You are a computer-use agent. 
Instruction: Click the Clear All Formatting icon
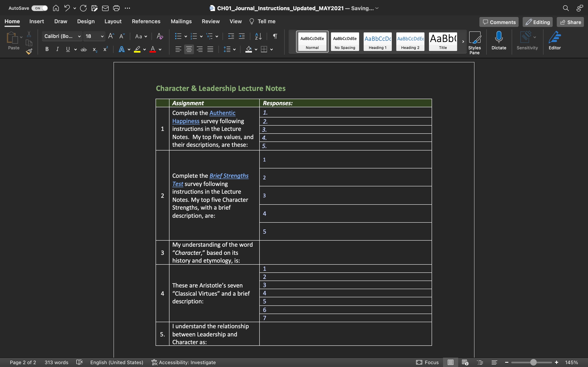pyautogui.click(x=160, y=36)
